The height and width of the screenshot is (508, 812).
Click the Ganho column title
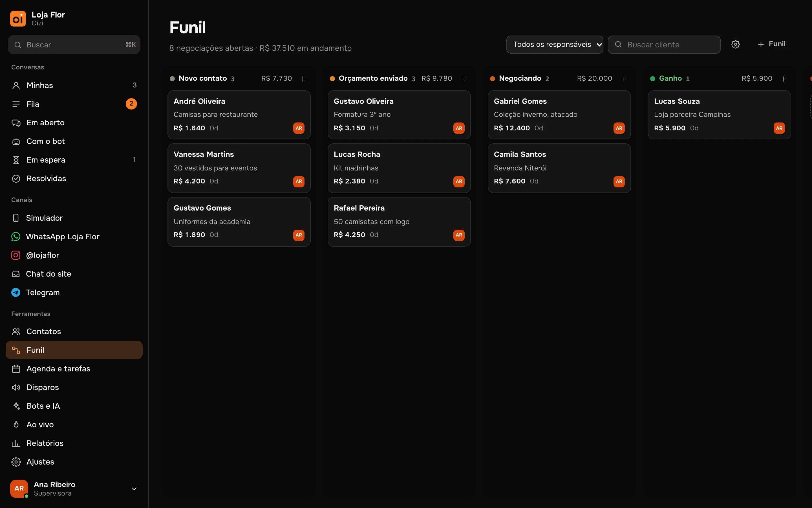(670, 78)
